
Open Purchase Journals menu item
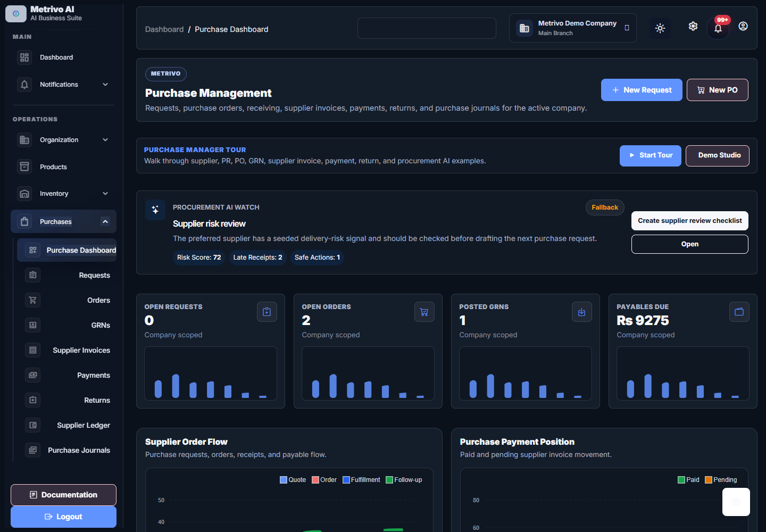click(68, 450)
